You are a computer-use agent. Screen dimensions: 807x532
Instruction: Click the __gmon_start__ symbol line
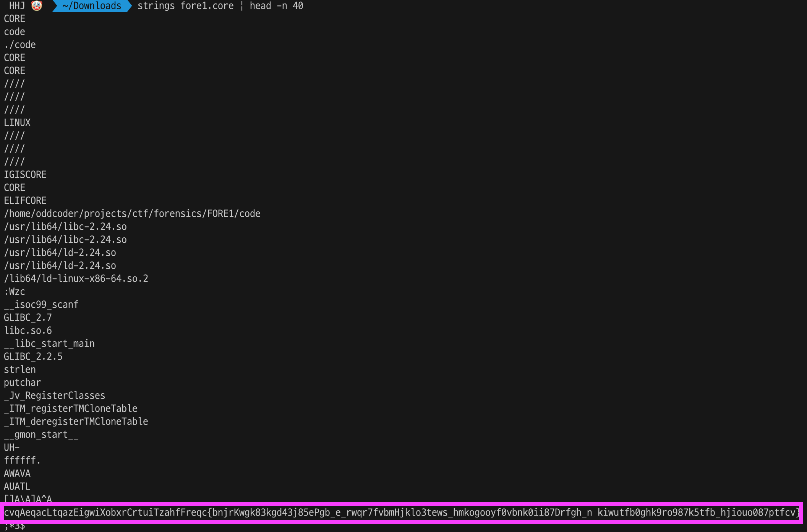pyautogui.click(x=41, y=435)
